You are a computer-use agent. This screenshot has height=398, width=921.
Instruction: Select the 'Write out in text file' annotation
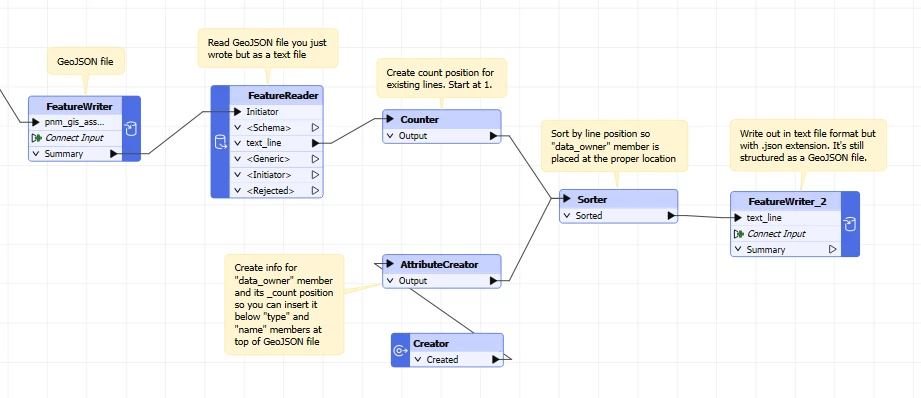808,146
